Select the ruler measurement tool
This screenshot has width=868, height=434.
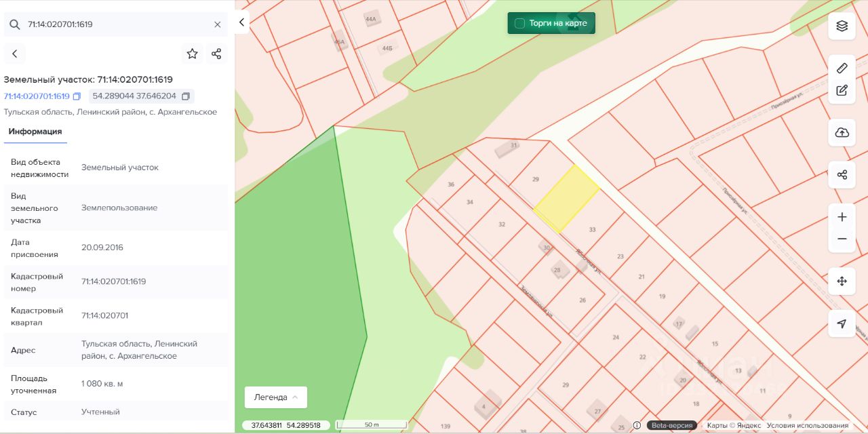coord(842,68)
